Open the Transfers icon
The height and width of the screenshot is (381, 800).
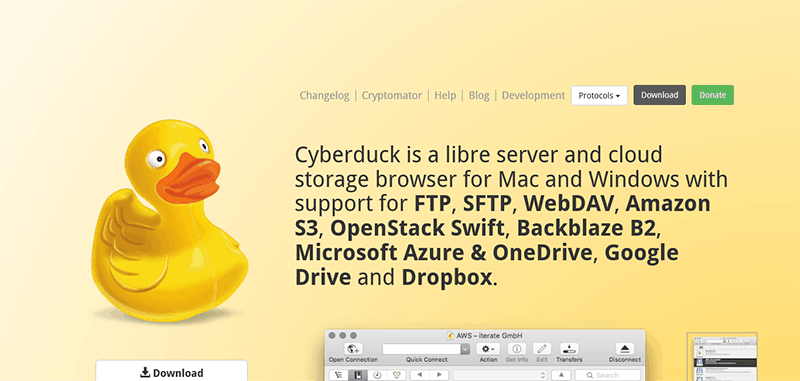pos(569,349)
